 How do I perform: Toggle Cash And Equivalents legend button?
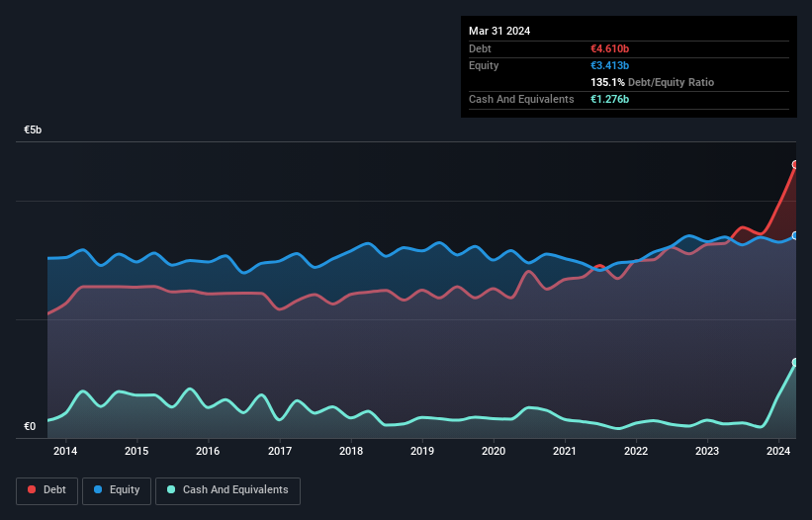227,490
